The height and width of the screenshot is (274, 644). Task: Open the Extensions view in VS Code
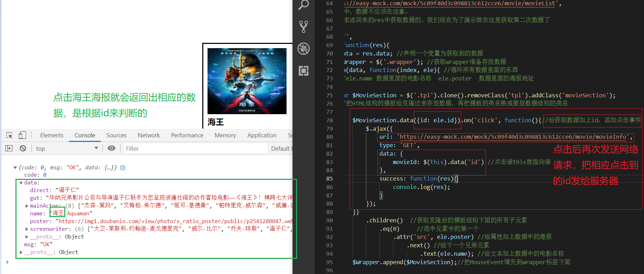[x=303, y=71]
